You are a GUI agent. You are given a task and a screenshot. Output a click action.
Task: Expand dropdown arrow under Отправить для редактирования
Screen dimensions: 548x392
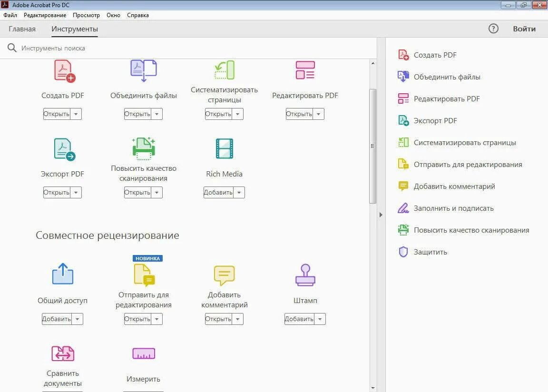click(x=157, y=319)
